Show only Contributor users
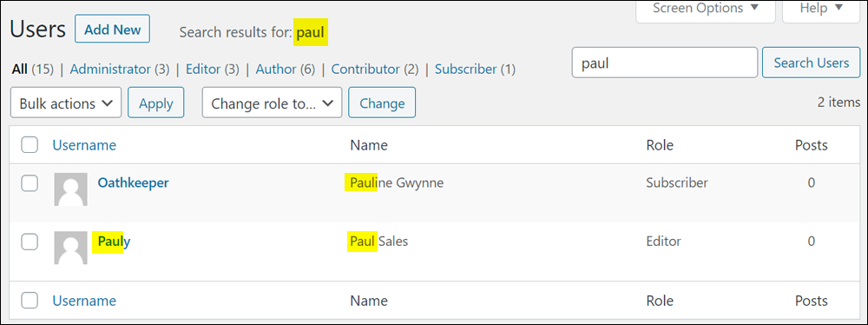Screen dimensions: 868x325 365,70
